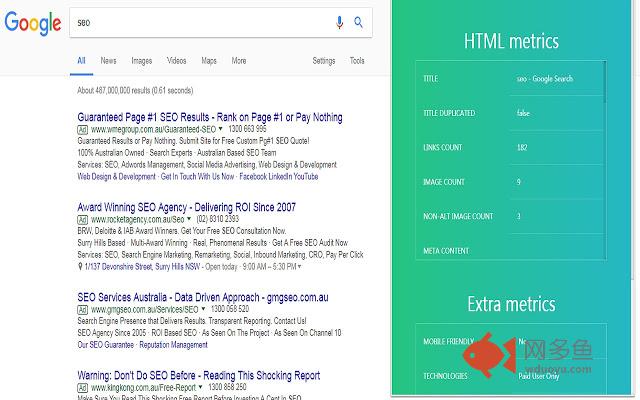The width and height of the screenshot is (640, 400).
Task: Click Ad badge beside rocketagency.com.au URL
Action: click(82, 220)
